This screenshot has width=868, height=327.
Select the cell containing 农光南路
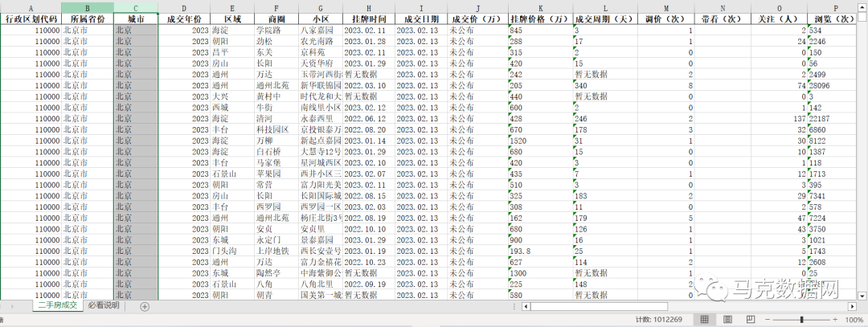(321, 42)
